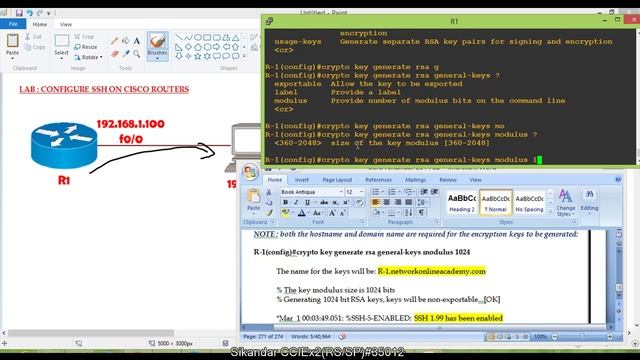Switch to the Word Mailings tab
Screen dimensions: 640x360
(416, 180)
